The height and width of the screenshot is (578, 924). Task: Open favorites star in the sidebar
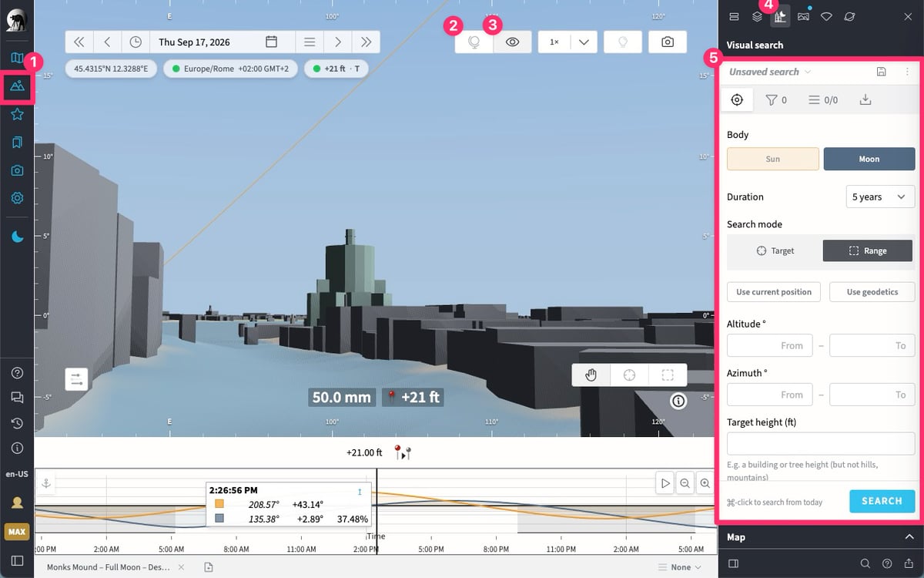17,114
